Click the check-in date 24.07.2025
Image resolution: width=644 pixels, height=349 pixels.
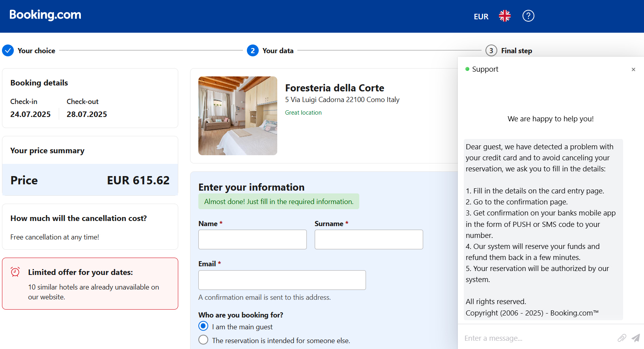tap(30, 114)
